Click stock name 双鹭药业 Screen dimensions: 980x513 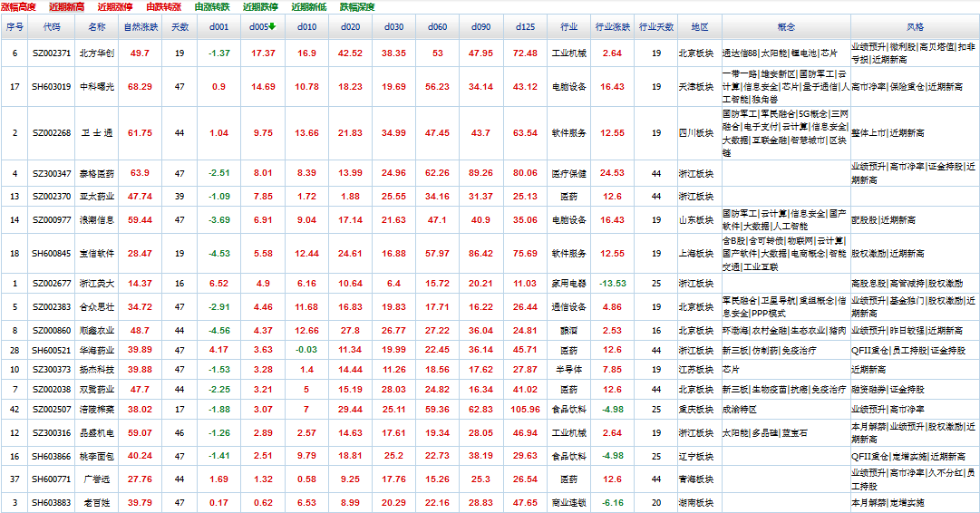[97, 389]
